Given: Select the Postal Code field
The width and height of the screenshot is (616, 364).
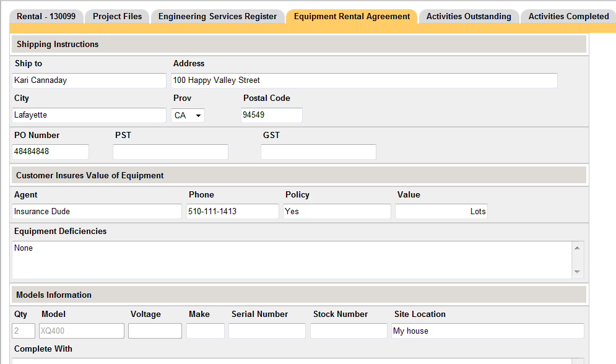Looking at the screenshot, I should click(x=271, y=115).
